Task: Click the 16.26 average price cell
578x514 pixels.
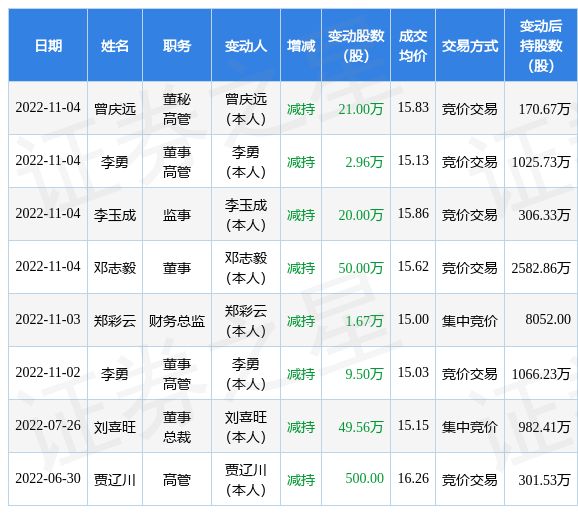Action: coord(413,479)
